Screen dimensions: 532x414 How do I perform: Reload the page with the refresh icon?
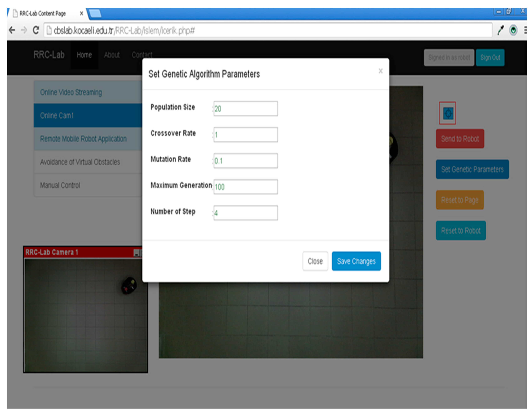click(x=36, y=30)
